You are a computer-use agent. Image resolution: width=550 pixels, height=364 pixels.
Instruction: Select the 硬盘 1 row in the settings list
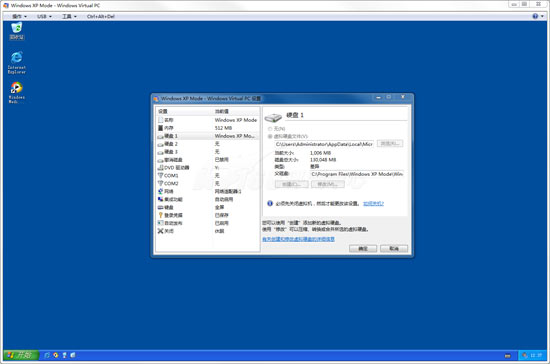208,136
